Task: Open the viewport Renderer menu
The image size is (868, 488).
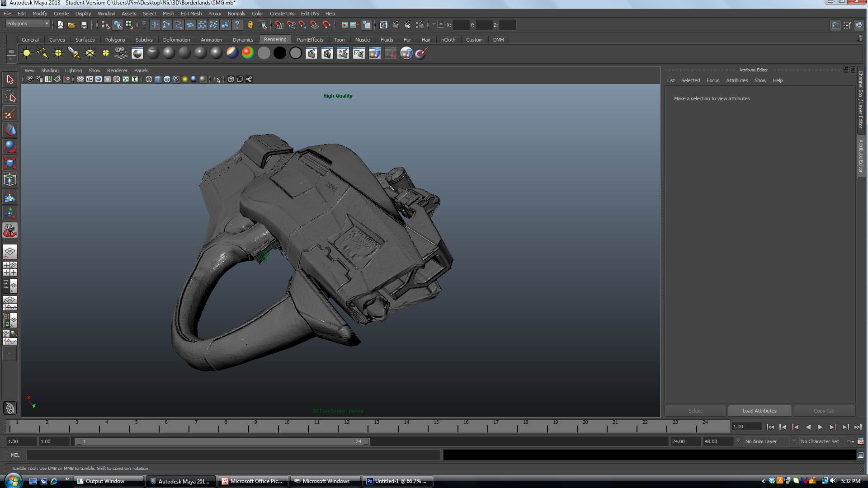Action: 117,70
